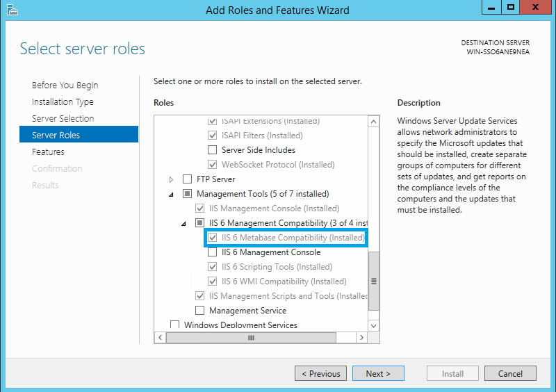This screenshot has height=392, width=556.
Task: Click the wizard icon in title bar
Action: point(12,10)
